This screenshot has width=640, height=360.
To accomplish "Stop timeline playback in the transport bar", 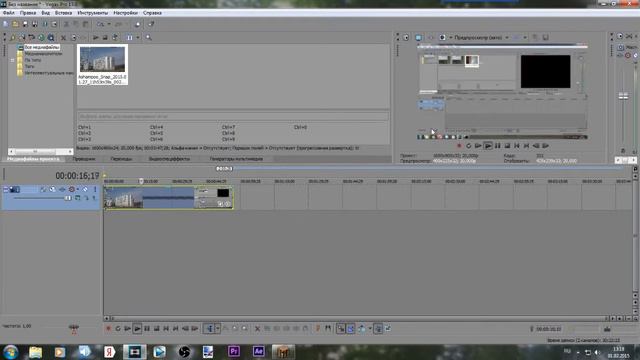I will [157, 329].
